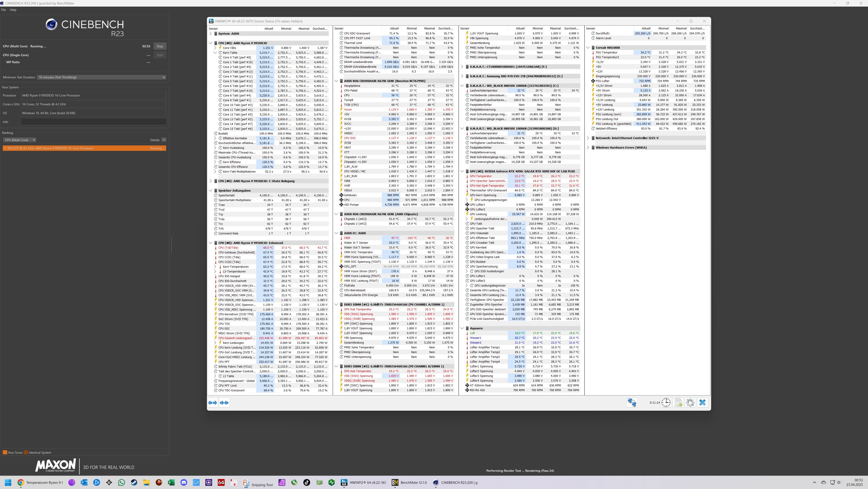
Task: Click the reset clock icon in HWiNFO
Action: tap(666, 402)
